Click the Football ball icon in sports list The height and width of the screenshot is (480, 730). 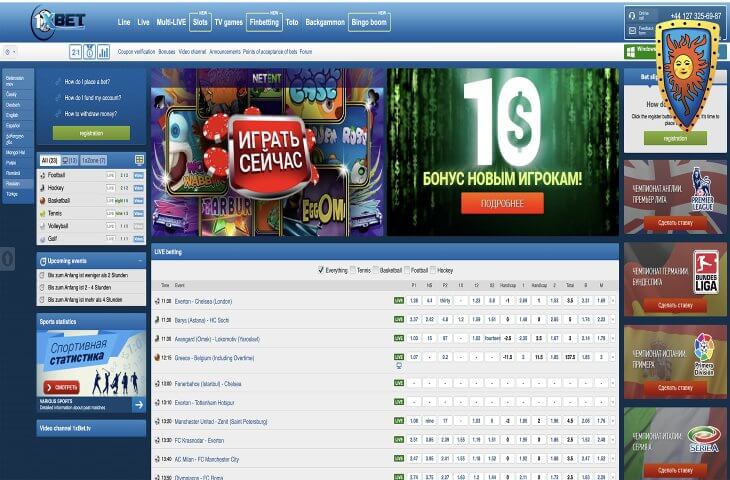(x=43, y=176)
